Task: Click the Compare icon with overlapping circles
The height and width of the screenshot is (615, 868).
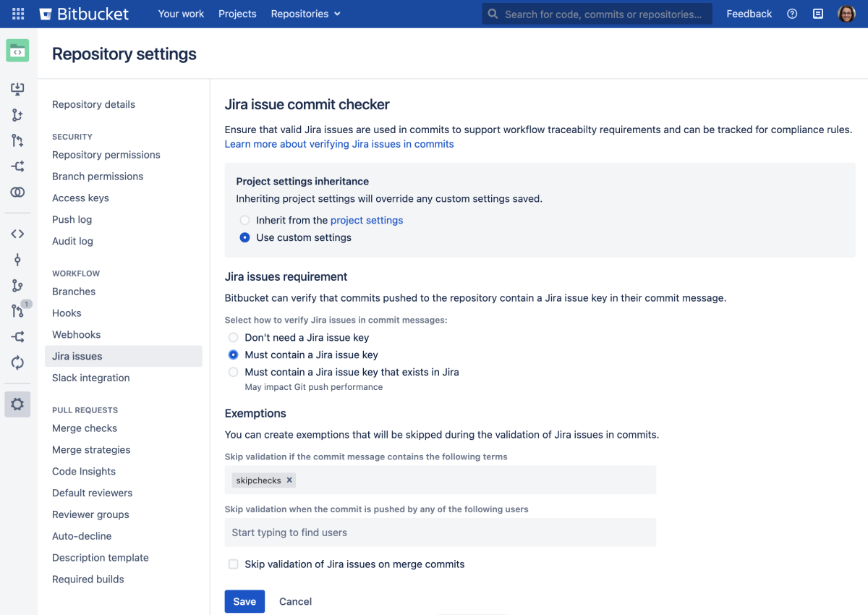Action: pos(17,192)
